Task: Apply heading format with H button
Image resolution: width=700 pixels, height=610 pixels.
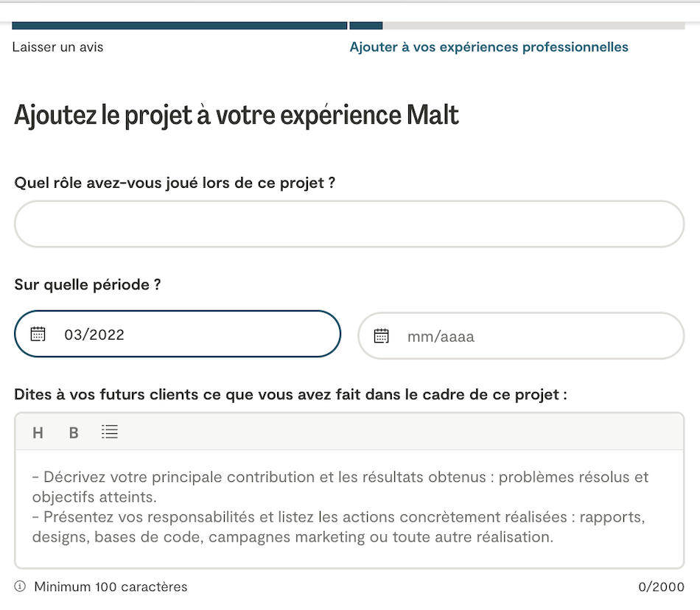Action: click(x=38, y=432)
